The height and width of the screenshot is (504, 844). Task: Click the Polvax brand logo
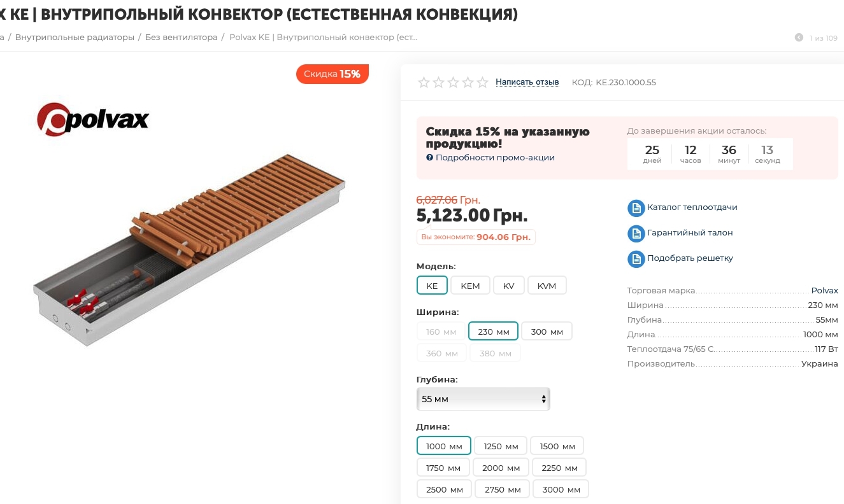(93, 118)
